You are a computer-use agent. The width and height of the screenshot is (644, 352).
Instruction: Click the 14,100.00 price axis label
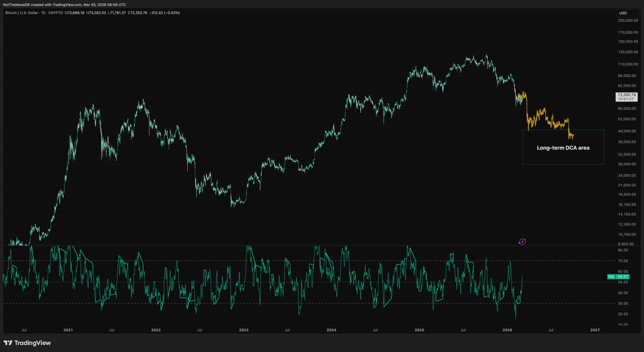[x=627, y=215]
